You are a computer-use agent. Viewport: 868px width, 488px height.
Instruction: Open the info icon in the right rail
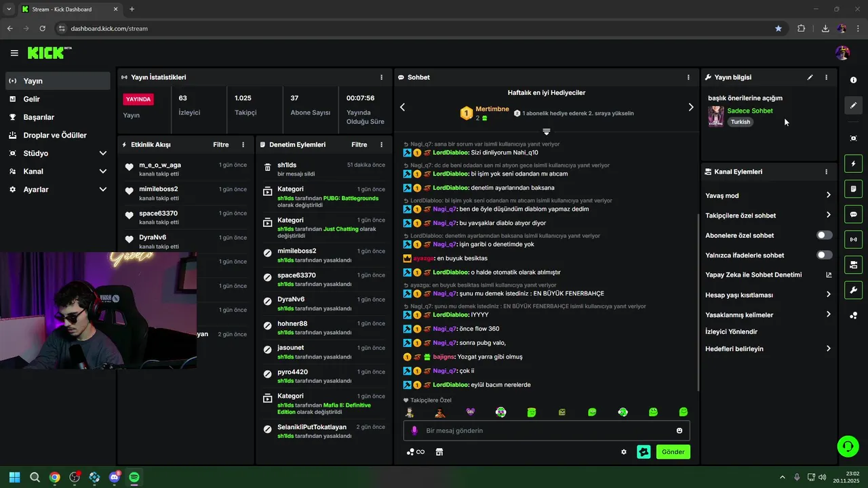[x=853, y=80]
